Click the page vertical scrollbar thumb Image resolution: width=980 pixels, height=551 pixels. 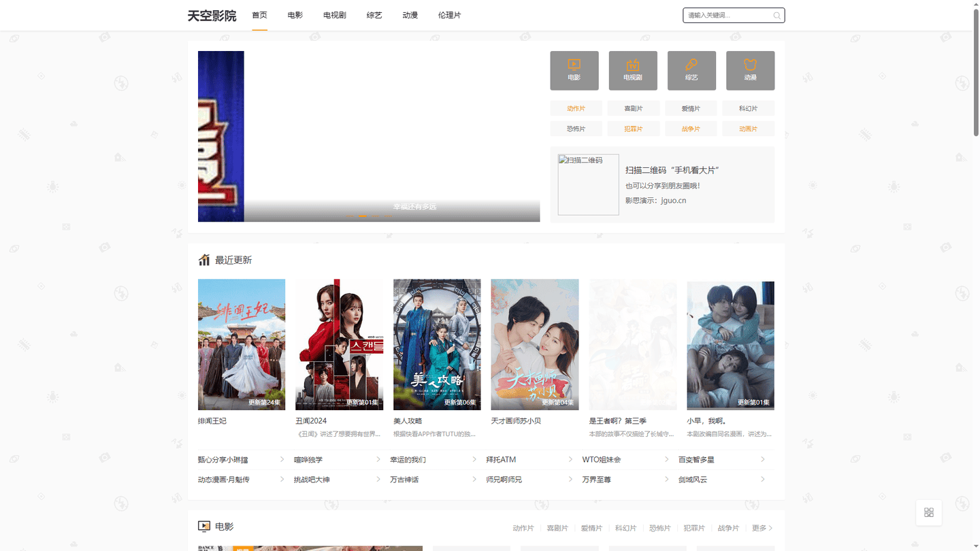(976, 72)
